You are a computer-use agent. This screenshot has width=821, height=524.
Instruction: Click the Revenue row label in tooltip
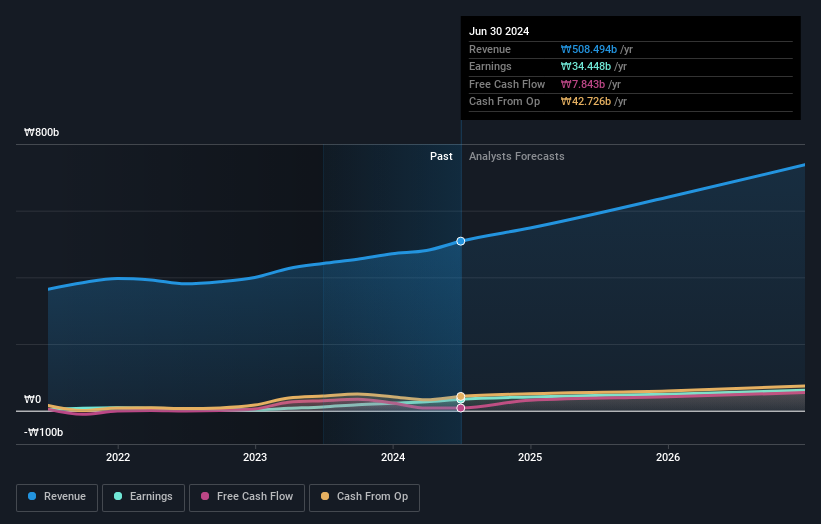490,49
